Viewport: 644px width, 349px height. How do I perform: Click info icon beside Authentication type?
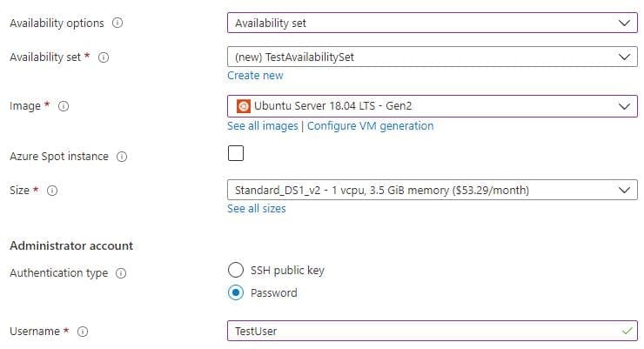point(121,273)
